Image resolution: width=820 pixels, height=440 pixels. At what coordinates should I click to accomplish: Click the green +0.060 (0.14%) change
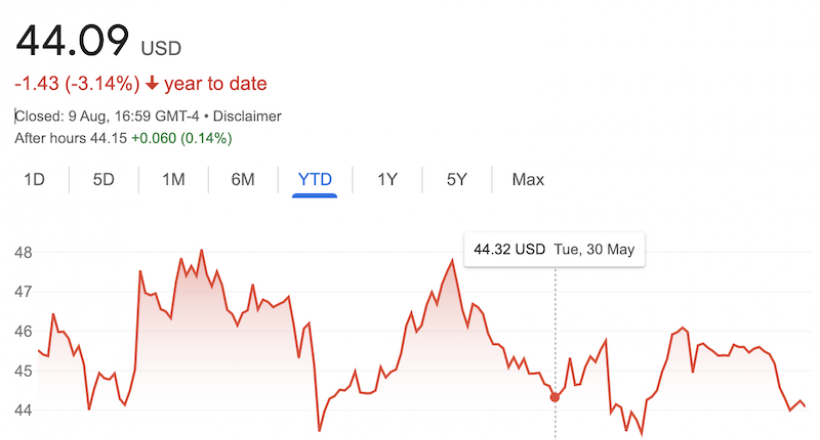181,138
